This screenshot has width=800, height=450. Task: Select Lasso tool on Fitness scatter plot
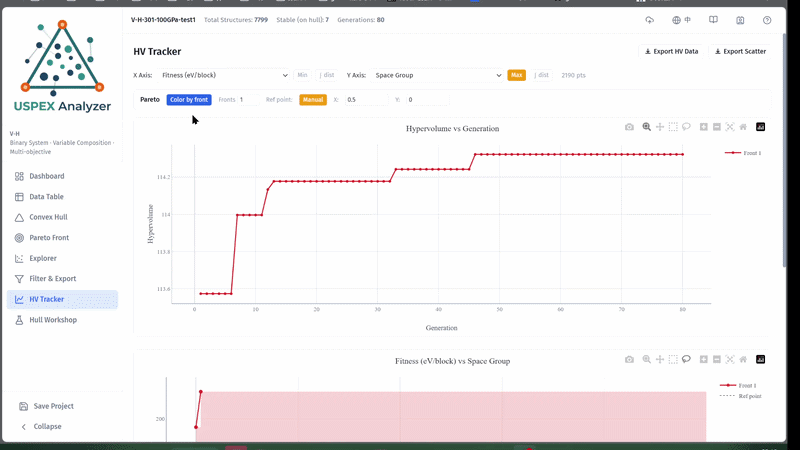tap(686, 360)
